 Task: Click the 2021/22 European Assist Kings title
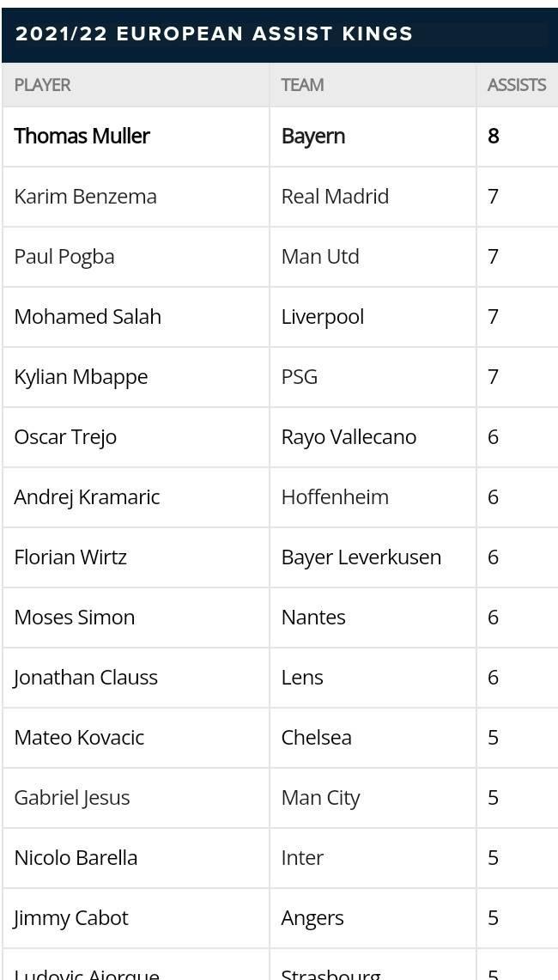[214, 33]
